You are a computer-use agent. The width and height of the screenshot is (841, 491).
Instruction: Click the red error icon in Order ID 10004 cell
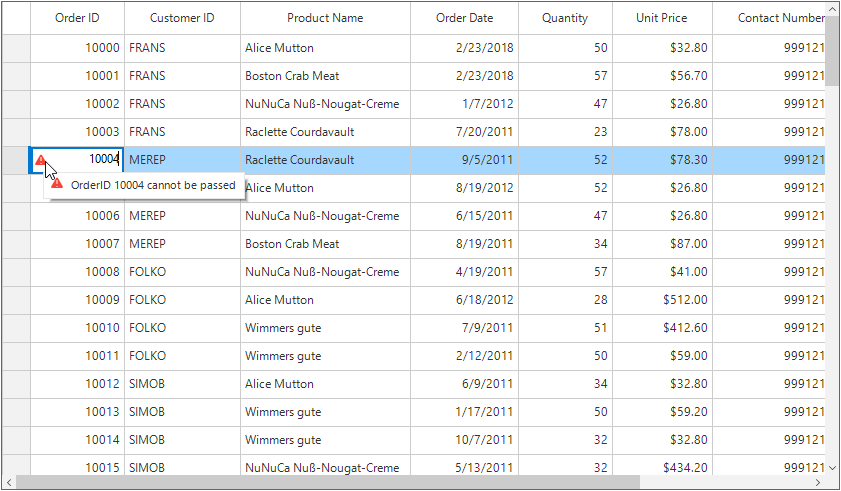(40, 160)
